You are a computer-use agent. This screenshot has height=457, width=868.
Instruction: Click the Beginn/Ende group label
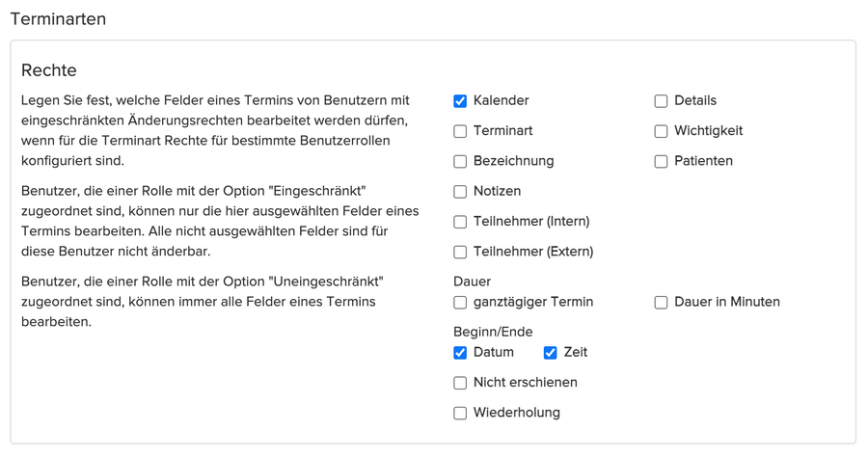(493, 332)
